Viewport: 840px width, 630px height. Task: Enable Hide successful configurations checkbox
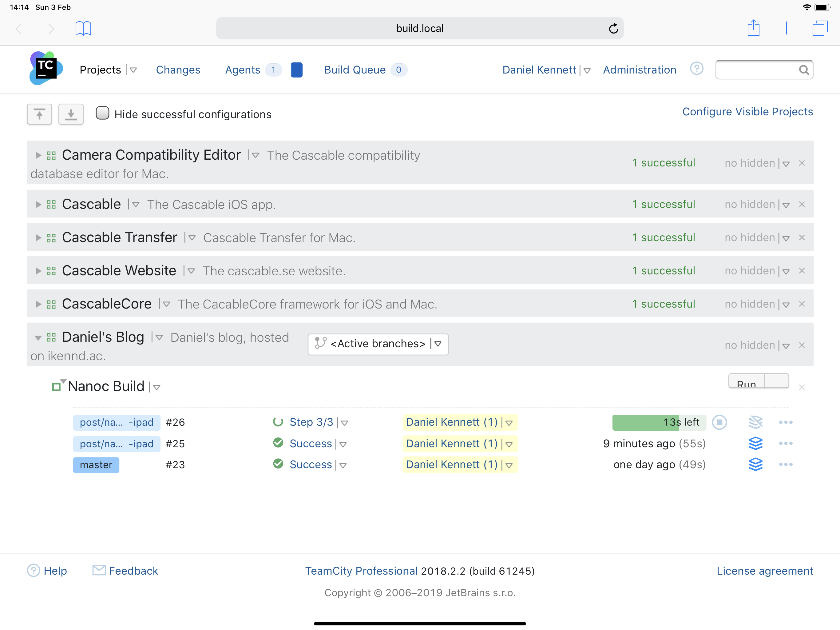click(x=102, y=113)
